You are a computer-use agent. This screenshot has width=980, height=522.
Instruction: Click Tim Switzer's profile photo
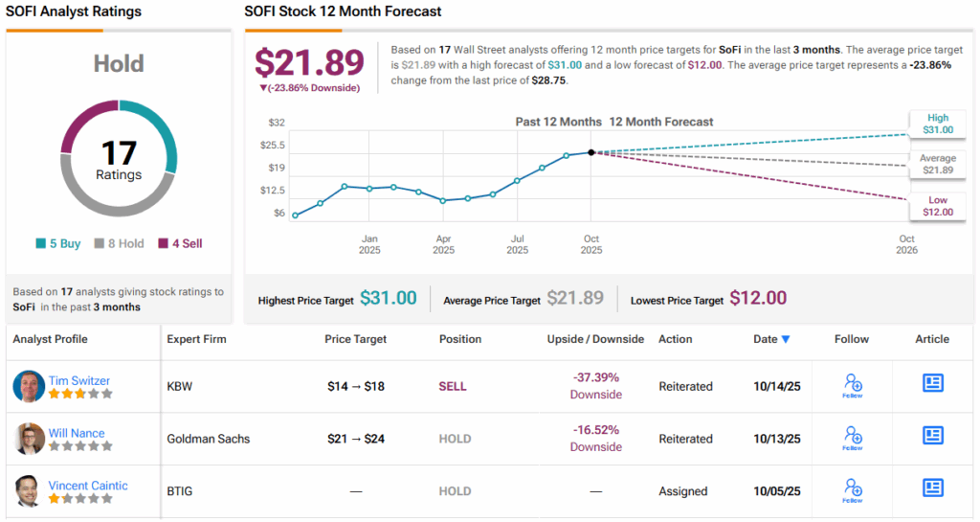tap(30, 386)
